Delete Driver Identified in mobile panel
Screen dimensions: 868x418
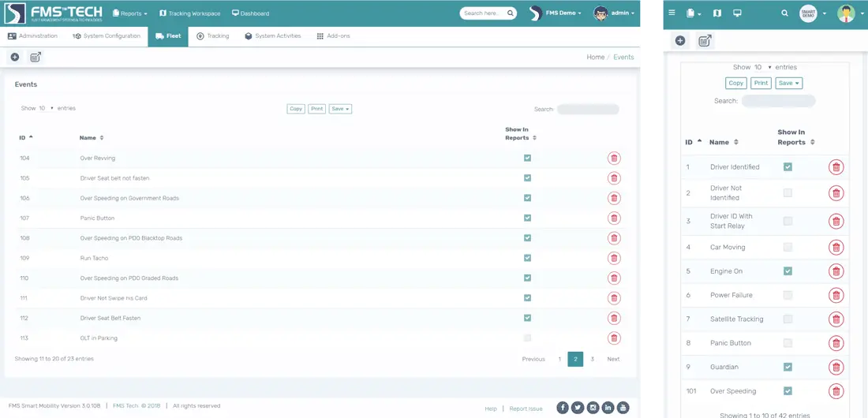pos(836,167)
